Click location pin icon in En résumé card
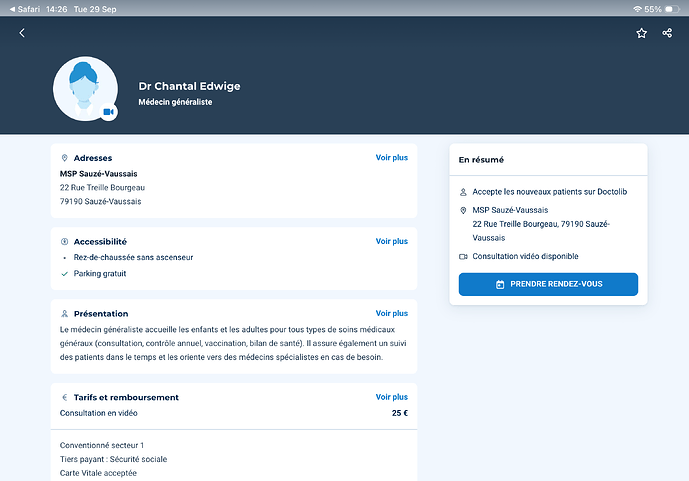The image size is (689, 481). click(x=463, y=210)
